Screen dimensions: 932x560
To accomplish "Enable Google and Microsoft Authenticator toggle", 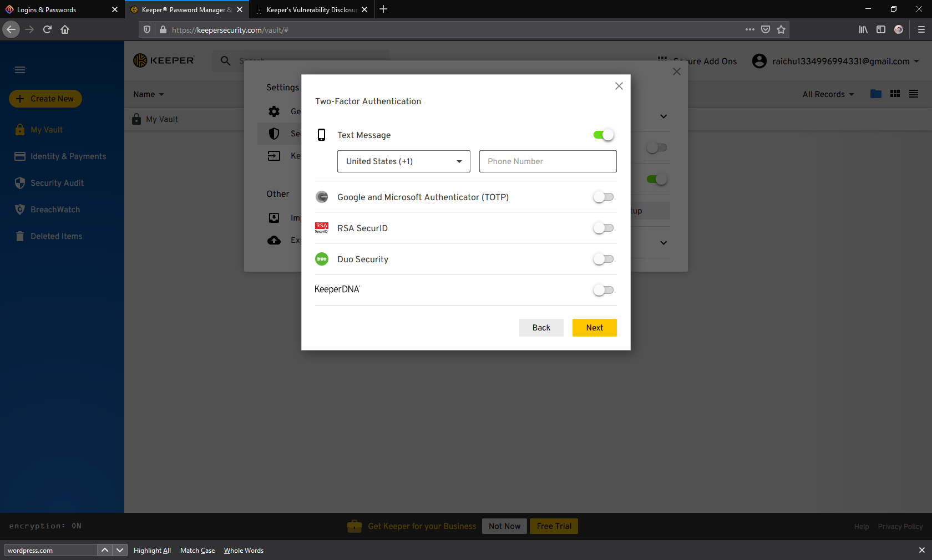I will pyautogui.click(x=603, y=197).
